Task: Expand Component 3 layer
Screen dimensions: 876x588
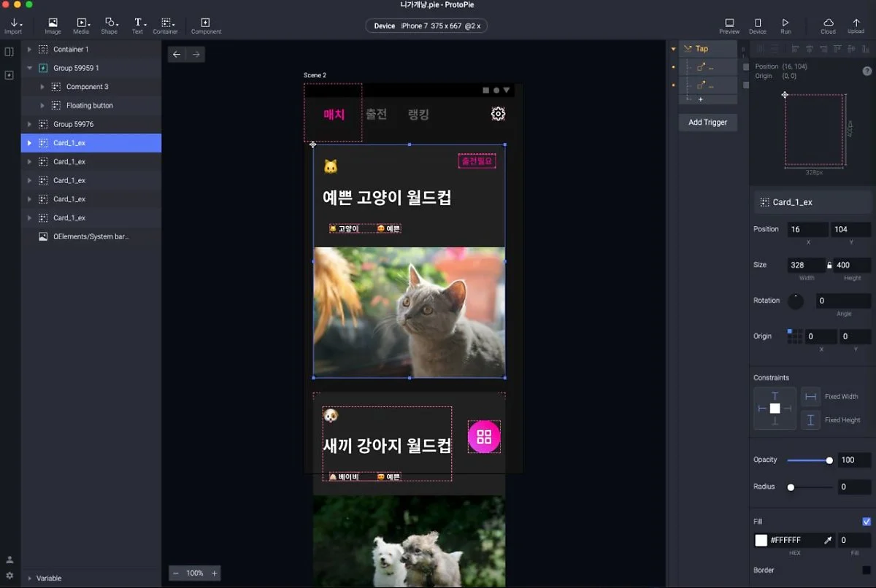Action: tap(42, 87)
